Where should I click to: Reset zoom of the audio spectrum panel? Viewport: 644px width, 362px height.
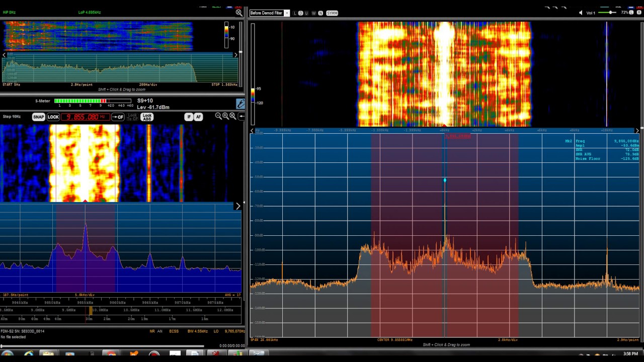click(x=239, y=13)
